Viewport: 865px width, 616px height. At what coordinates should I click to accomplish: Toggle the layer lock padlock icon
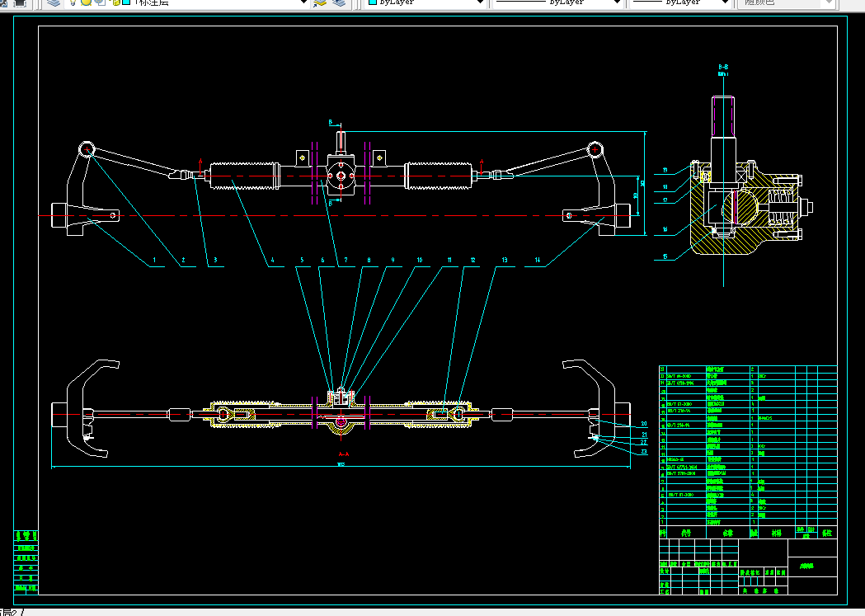(x=116, y=2)
